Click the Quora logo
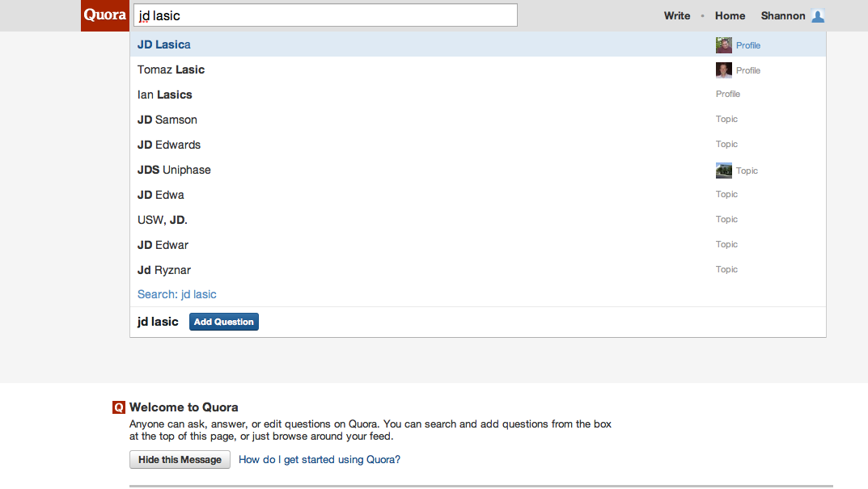This screenshot has height=489, width=868. (104, 15)
